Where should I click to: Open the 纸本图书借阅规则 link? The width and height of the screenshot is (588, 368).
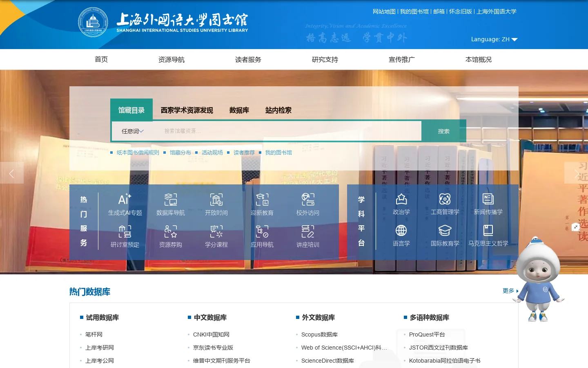(138, 153)
